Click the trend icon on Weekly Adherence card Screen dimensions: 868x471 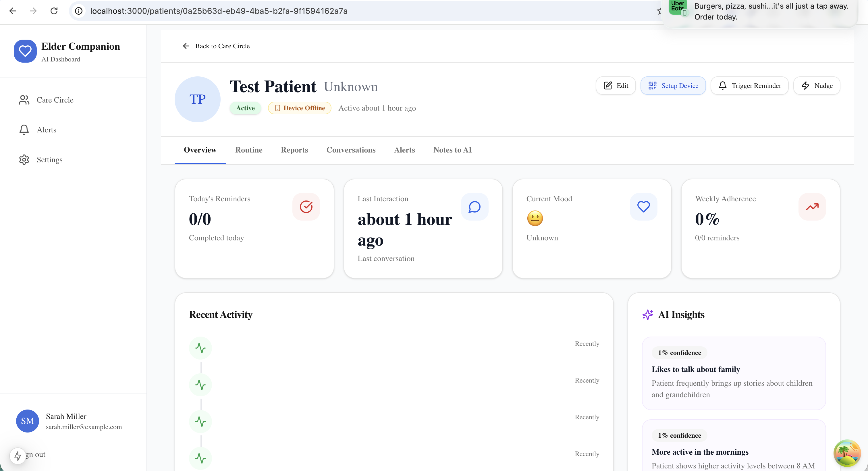pyautogui.click(x=812, y=206)
